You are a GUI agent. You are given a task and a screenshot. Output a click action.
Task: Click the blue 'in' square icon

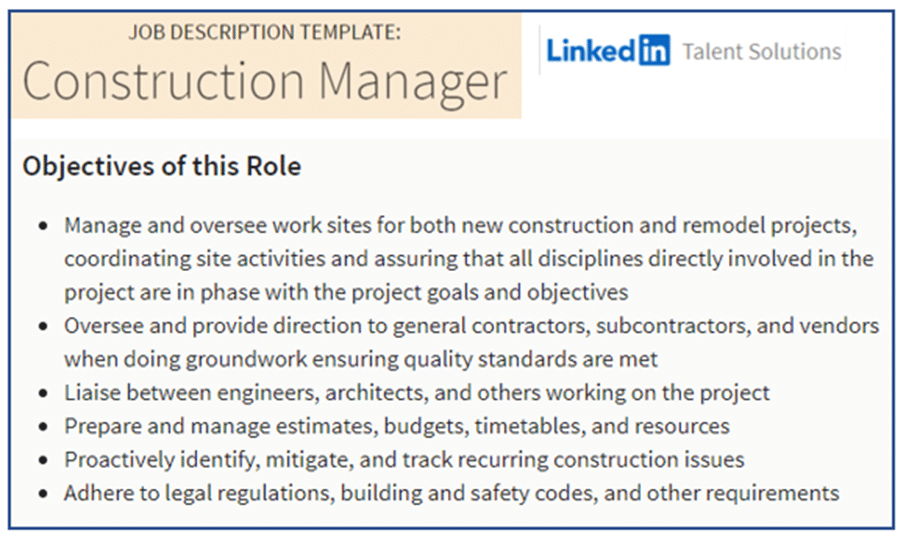tap(654, 50)
